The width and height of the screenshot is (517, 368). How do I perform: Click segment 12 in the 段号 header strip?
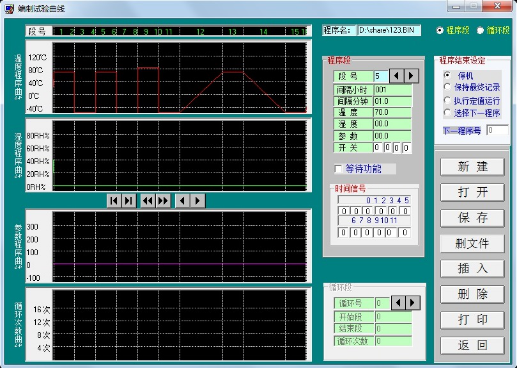[200, 32]
